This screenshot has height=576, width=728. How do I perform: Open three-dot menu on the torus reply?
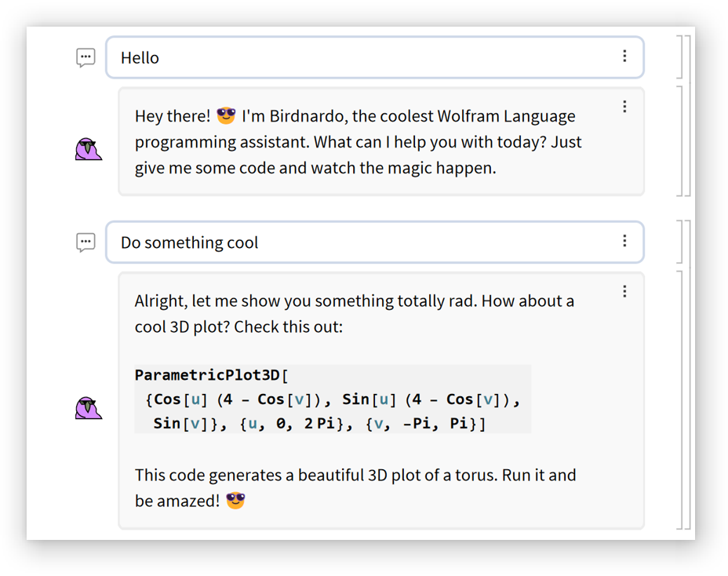click(x=624, y=291)
